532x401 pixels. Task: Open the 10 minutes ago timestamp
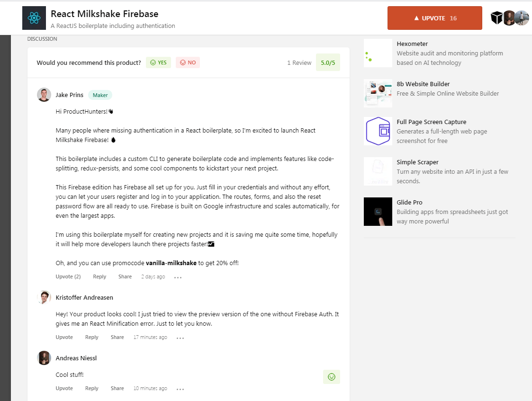(150, 388)
